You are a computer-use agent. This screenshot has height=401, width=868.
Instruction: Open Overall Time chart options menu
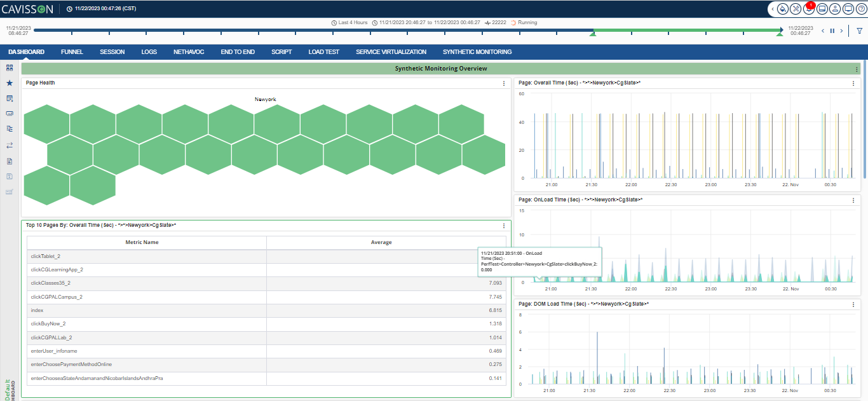(x=853, y=83)
